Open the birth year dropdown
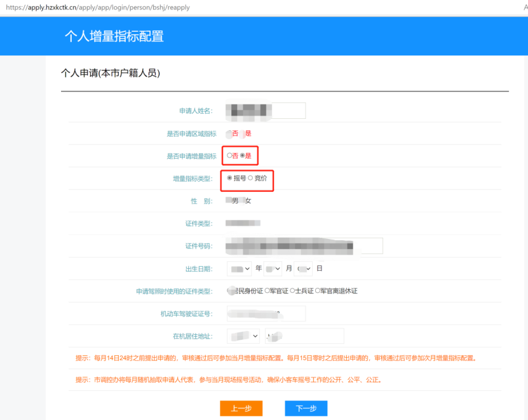Image resolution: width=528 pixels, height=420 pixels. point(240,269)
